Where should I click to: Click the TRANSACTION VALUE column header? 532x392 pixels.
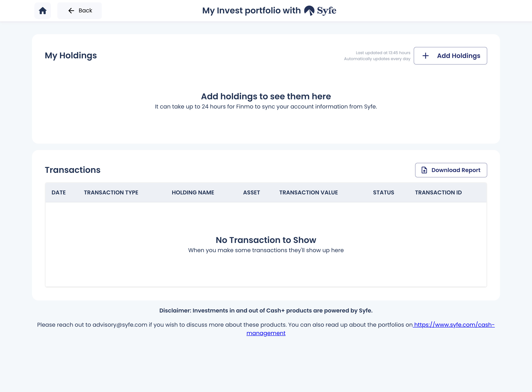pos(309,192)
